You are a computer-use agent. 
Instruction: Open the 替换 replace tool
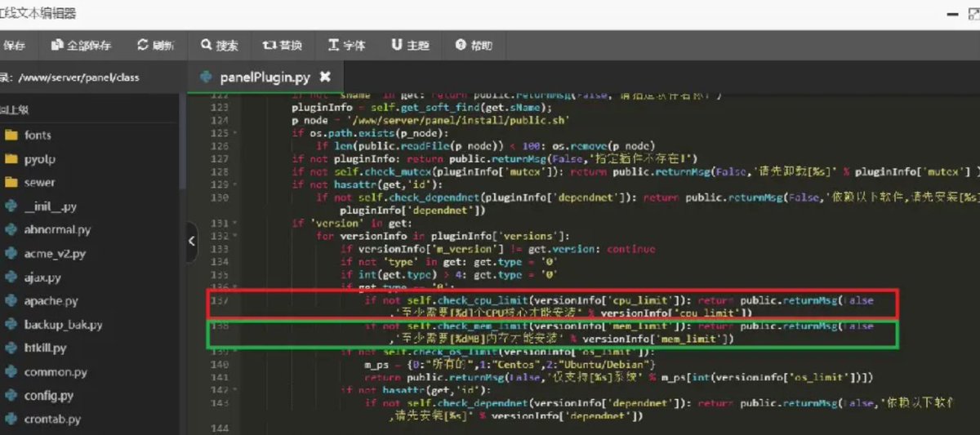[283, 45]
